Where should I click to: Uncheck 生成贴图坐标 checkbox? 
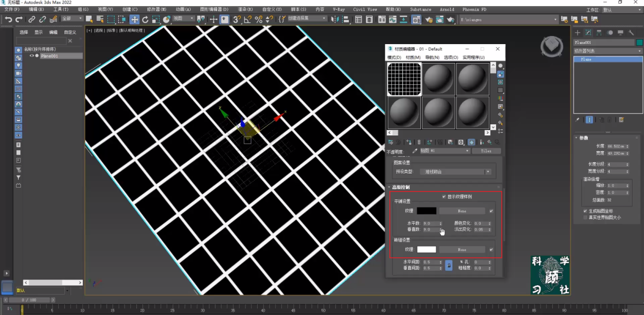coord(585,211)
